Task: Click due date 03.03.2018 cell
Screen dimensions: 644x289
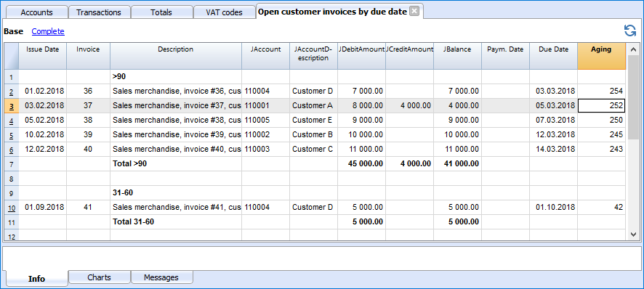Action: tap(554, 91)
